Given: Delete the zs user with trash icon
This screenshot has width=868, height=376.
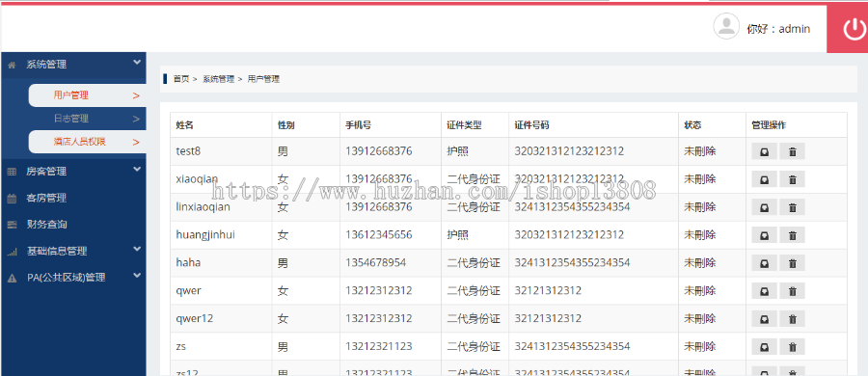Looking at the screenshot, I should pyautogui.click(x=792, y=347).
